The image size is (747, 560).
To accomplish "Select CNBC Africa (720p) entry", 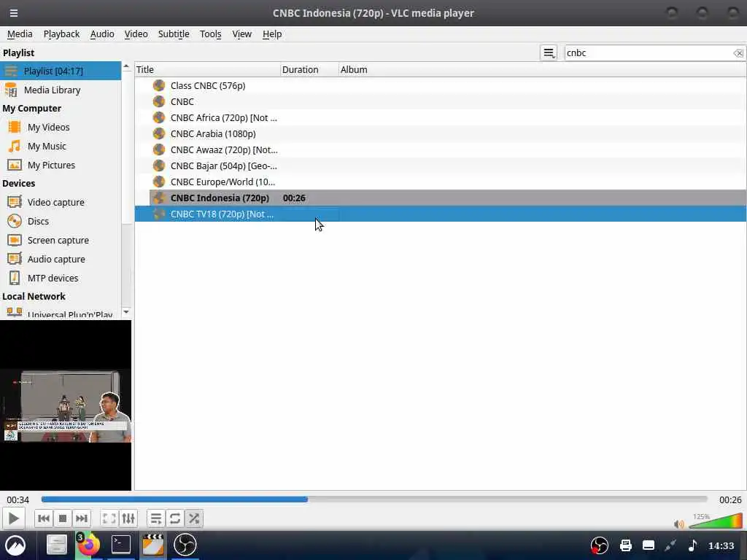I will coord(440,117).
